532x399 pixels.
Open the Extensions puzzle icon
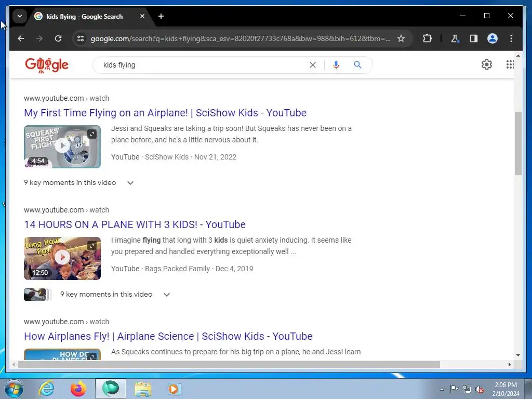click(427, 38)
